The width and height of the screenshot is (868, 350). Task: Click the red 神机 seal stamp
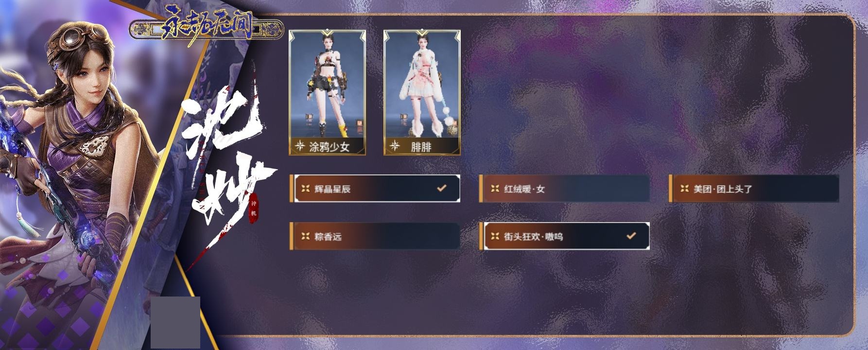253,209
